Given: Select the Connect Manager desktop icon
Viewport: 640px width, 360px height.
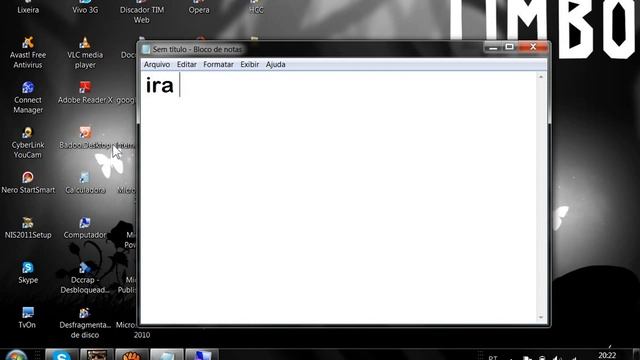Looking at the screenshot, I should coord(28,97).
